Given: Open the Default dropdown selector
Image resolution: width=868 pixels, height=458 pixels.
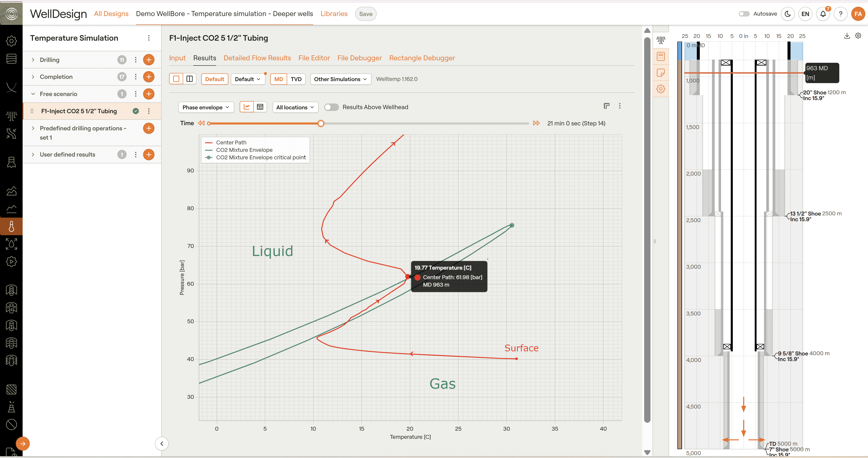Looking at the screenshot, I should click(248, 79).
